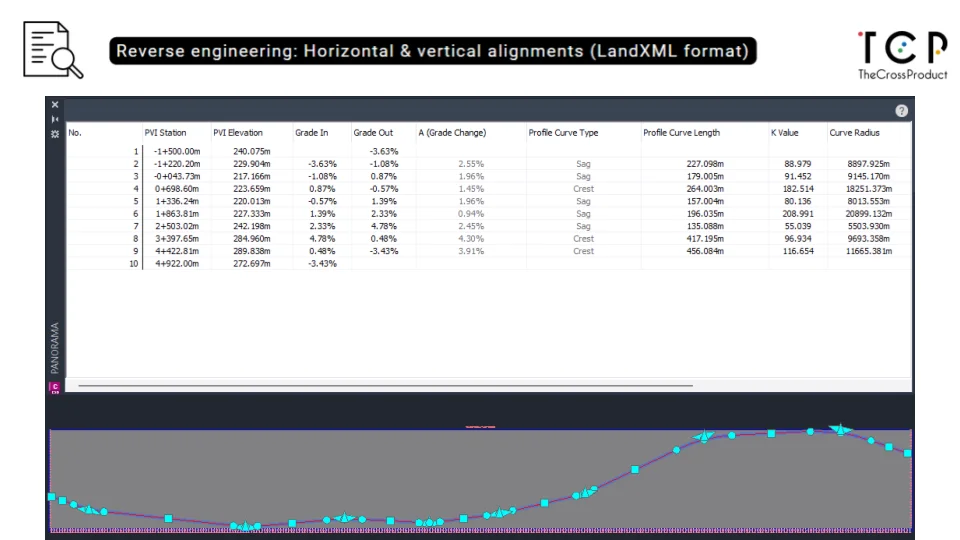Open the Panorama properties gear icon
The image size is (960, 540).
pyautogui.click(x=55, y=133)
